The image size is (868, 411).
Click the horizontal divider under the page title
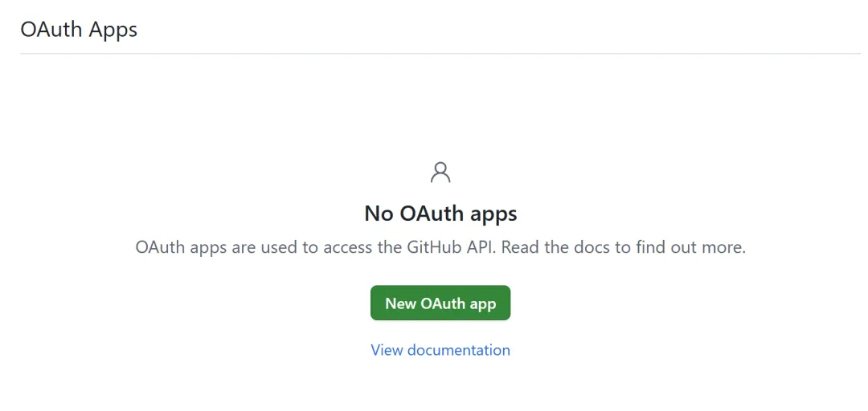440,54
